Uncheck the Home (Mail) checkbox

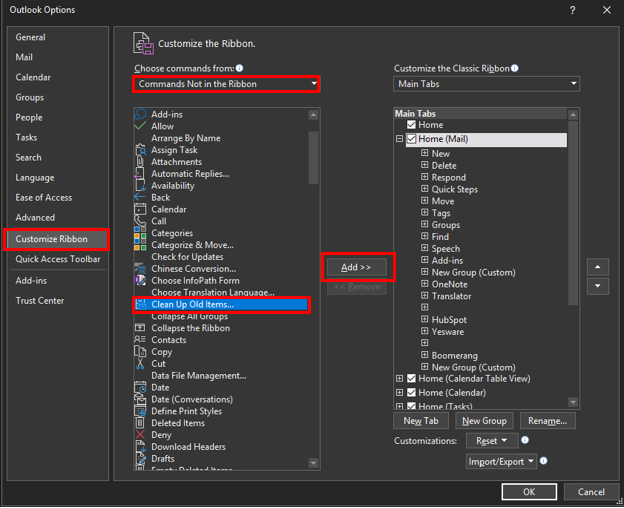411,139
